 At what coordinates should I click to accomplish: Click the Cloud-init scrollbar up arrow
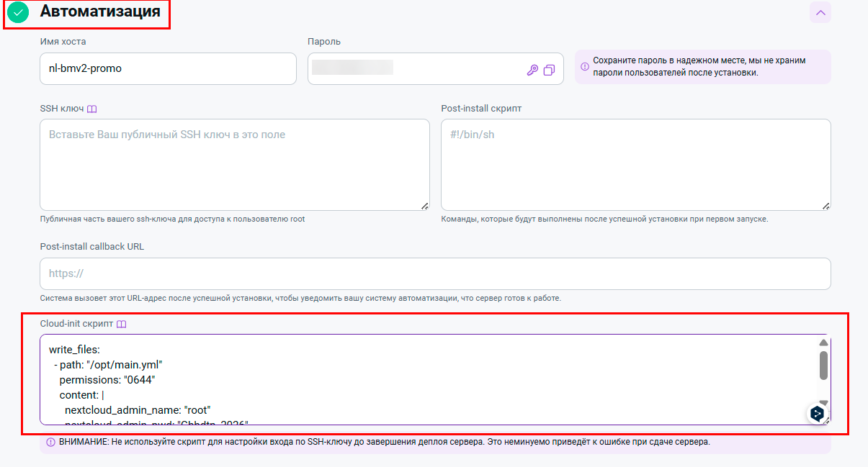[823, 343]
